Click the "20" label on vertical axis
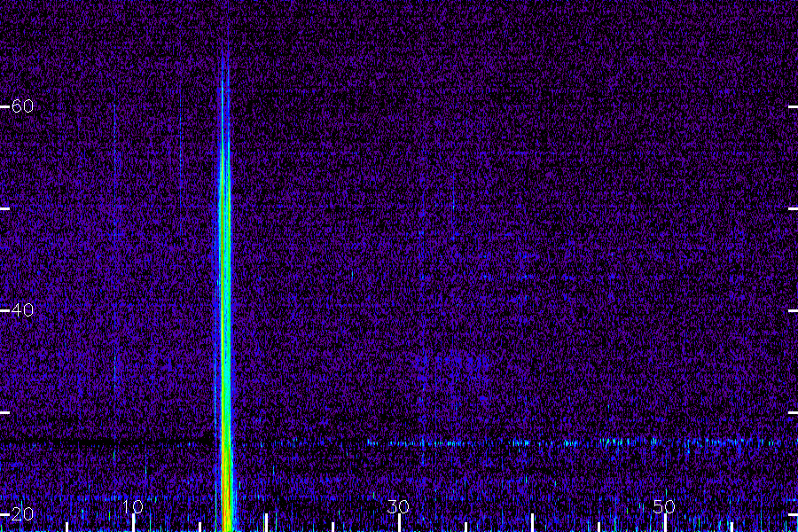The image size is (798, 532). click(x=22, y=513)
